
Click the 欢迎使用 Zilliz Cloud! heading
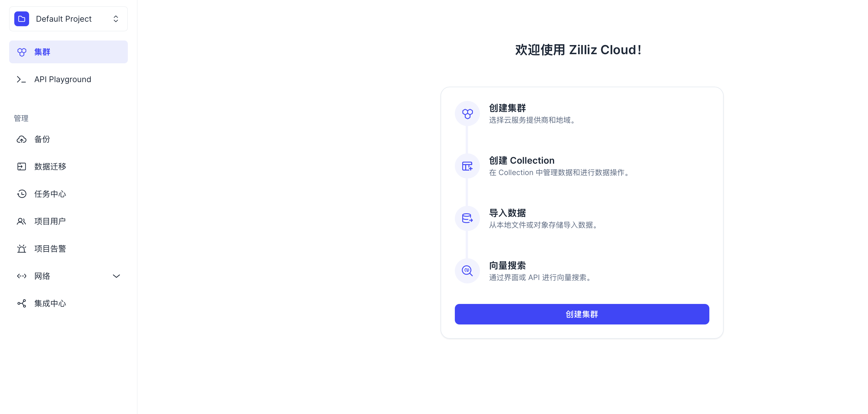pos(578,50)
